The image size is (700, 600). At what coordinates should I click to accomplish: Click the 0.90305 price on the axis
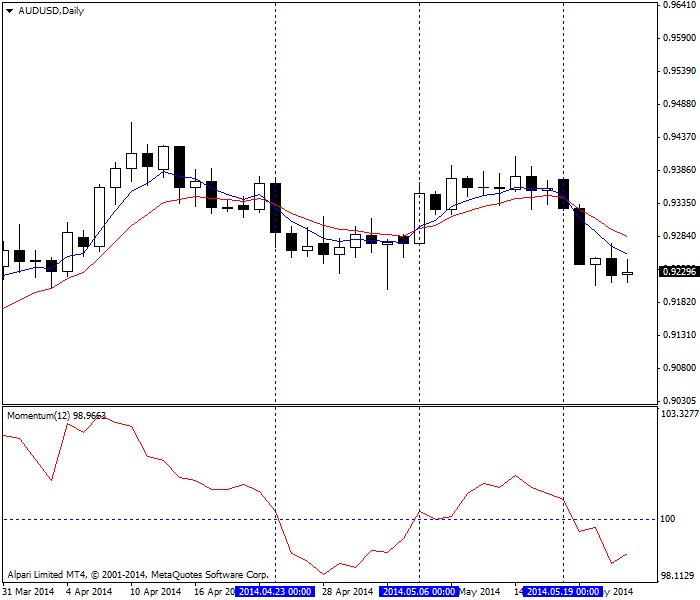coord(678,399)
